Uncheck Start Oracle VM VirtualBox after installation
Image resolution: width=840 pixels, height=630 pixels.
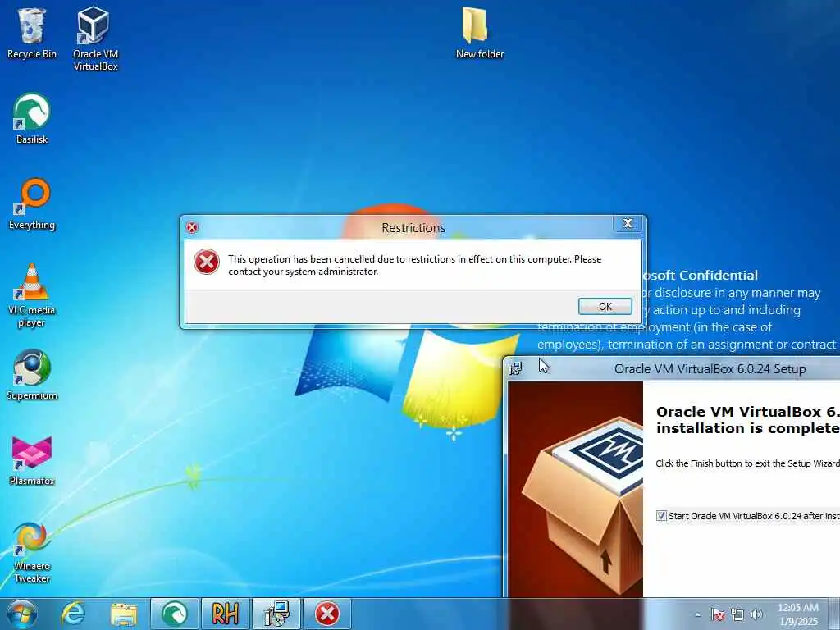point(661,516)
